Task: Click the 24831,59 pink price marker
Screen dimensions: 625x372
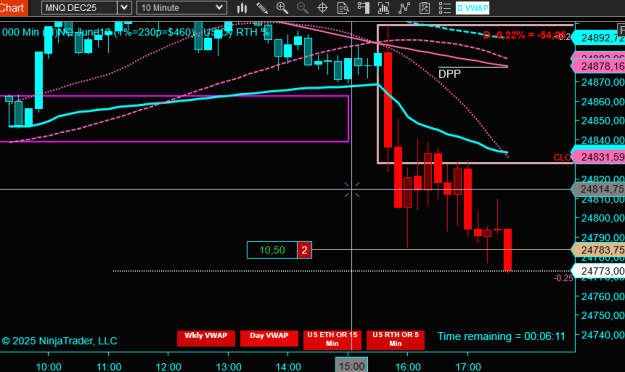Action: coord(599,157)
